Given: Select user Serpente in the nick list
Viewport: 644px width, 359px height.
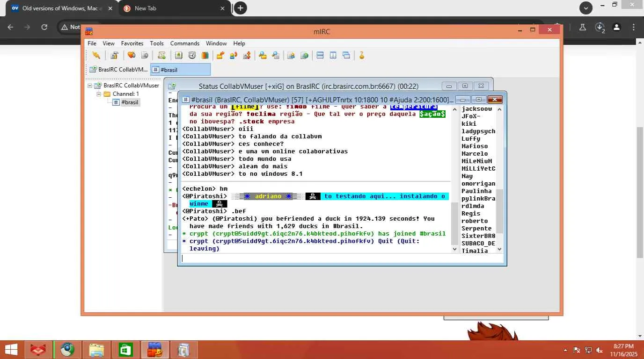Looking at the screenshot, I should tap(476, 229).
